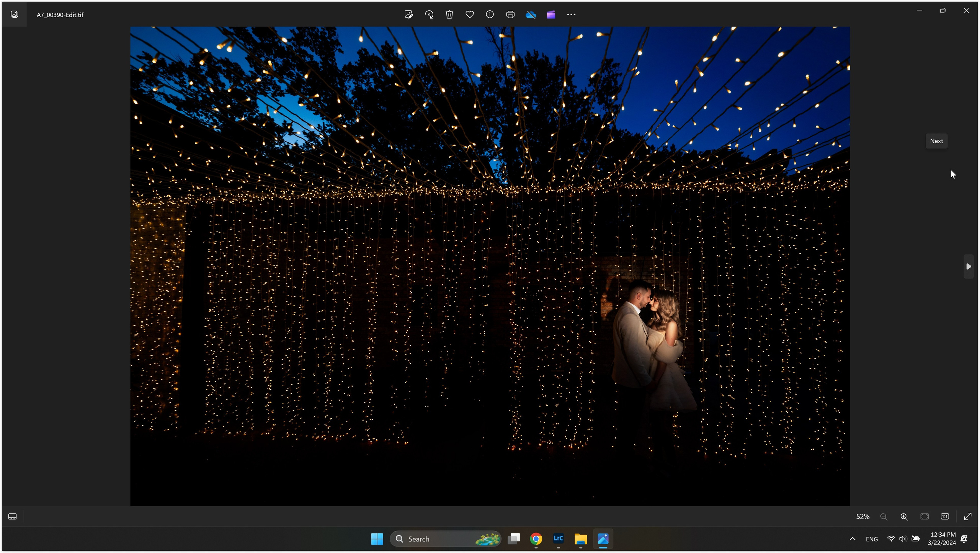Show hidden system tray icons
980x553 pixels.
click(x=853, y=539)
